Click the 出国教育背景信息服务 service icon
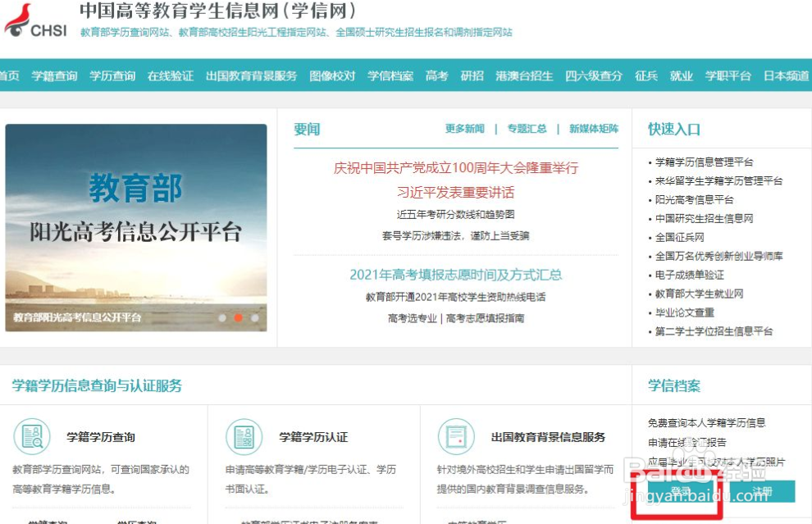 point(457,437)
